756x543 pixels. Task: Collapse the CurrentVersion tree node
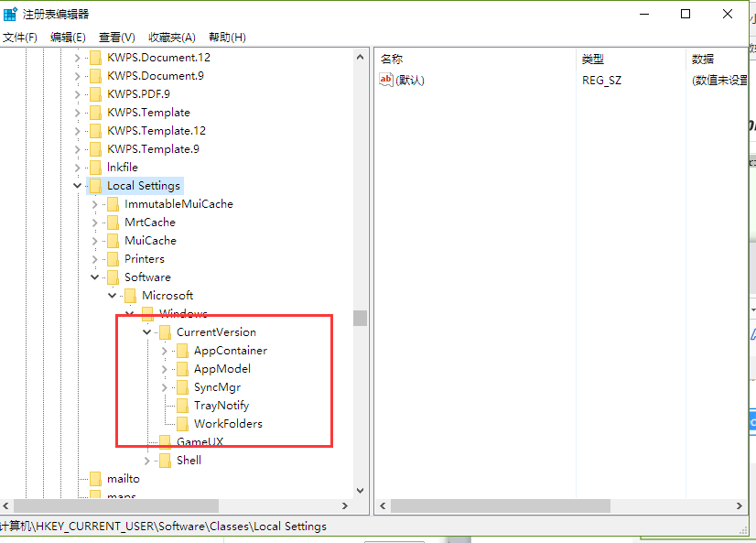tap(146, 331)
